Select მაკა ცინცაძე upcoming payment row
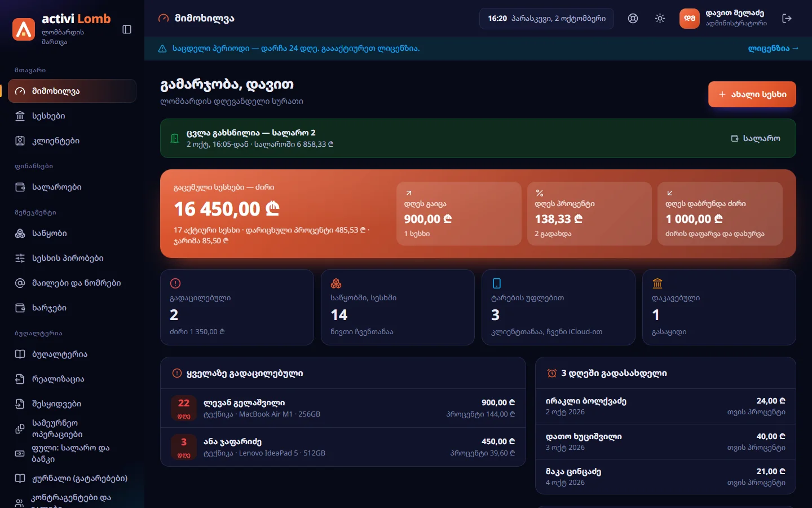The image size is (812, 508). 665,476
